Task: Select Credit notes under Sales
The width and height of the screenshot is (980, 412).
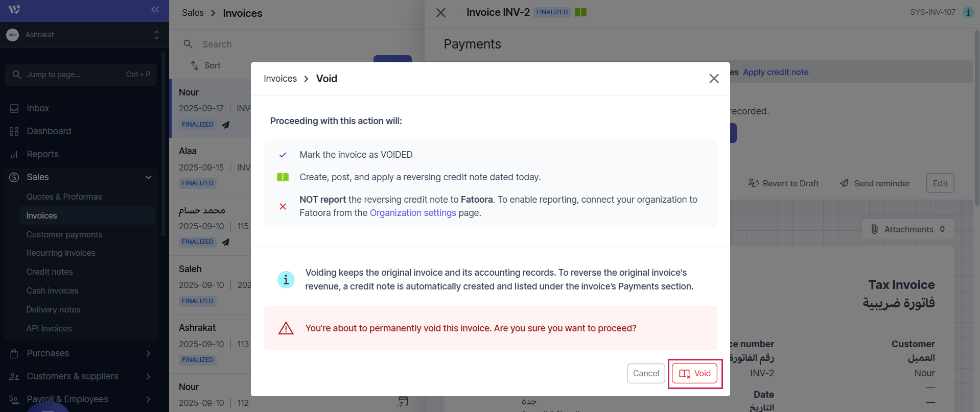Action: click(x=50, y=272)
